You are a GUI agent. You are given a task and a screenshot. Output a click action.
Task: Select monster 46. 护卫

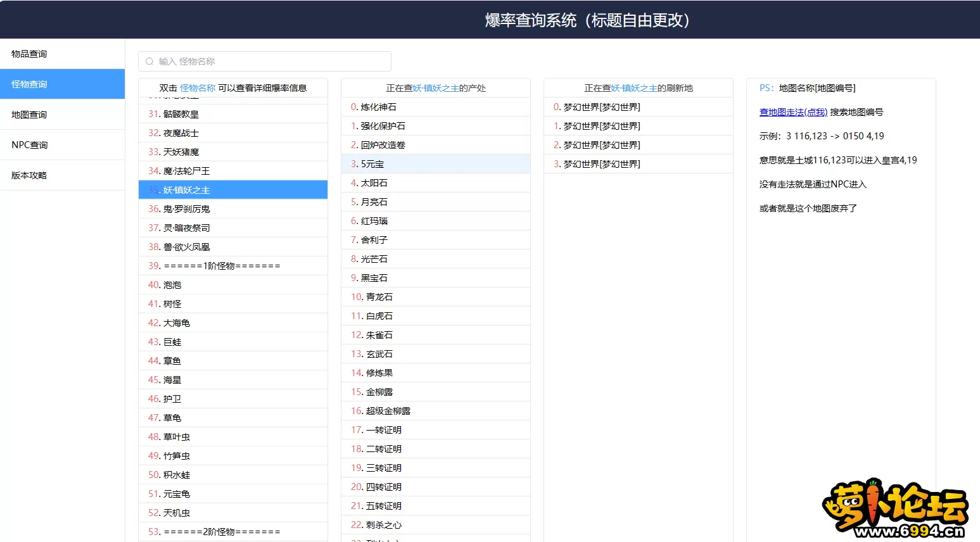233,399
